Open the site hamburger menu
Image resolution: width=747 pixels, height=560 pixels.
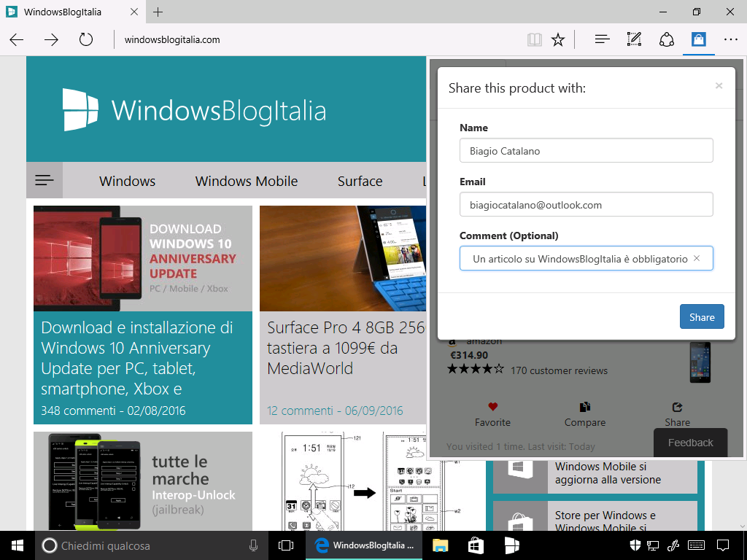point(44,180)
